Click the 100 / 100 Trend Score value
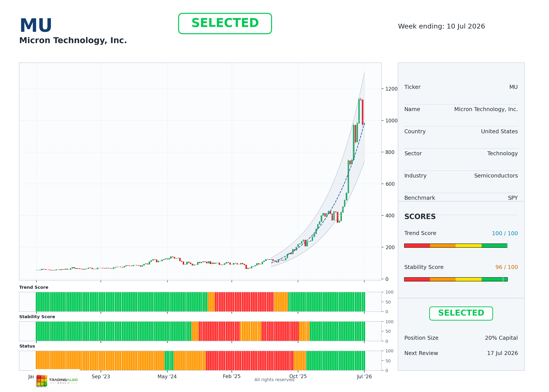Image resolution: width=549 pixels, height=392 pixels. coord(505,233)
